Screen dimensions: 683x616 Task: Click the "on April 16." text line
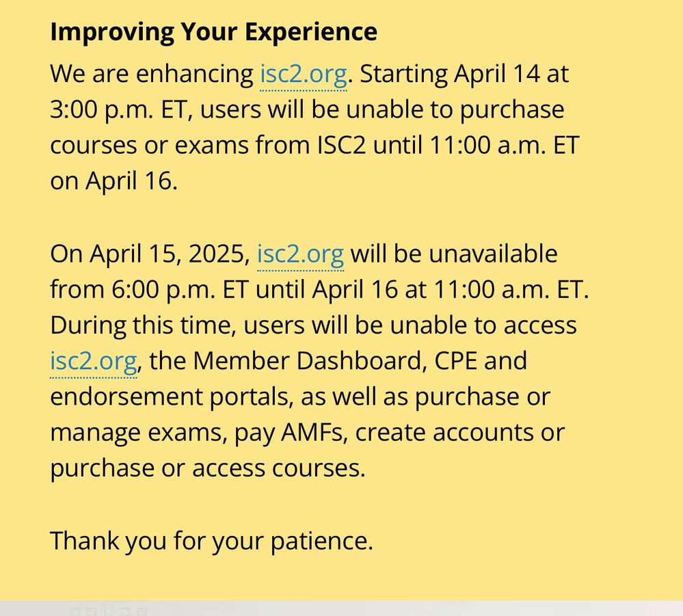pos(113,182)
